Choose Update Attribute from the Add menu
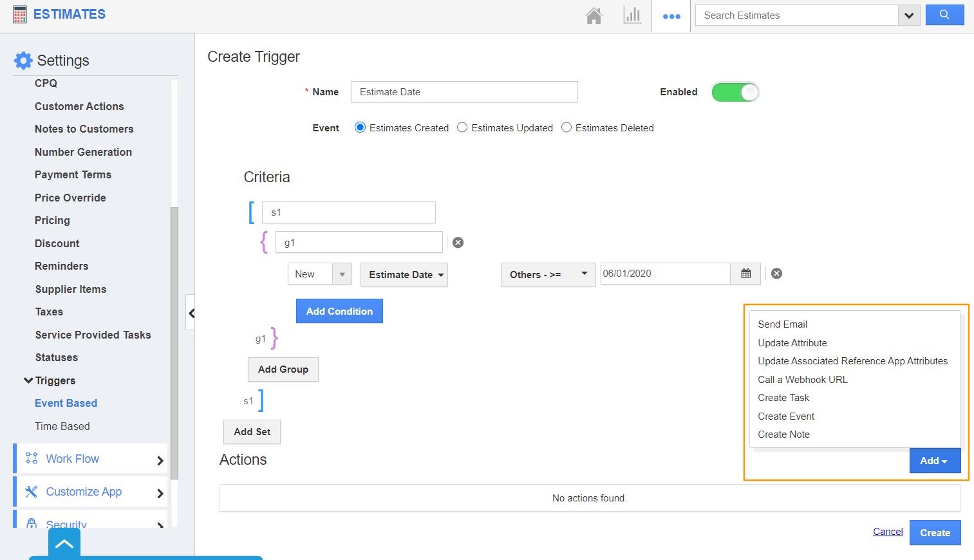 [792, 343]
